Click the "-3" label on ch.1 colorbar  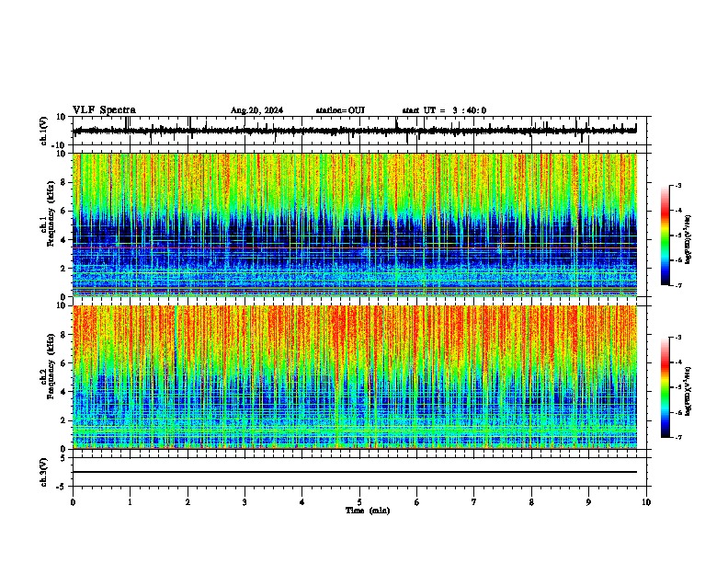(677, 185)
